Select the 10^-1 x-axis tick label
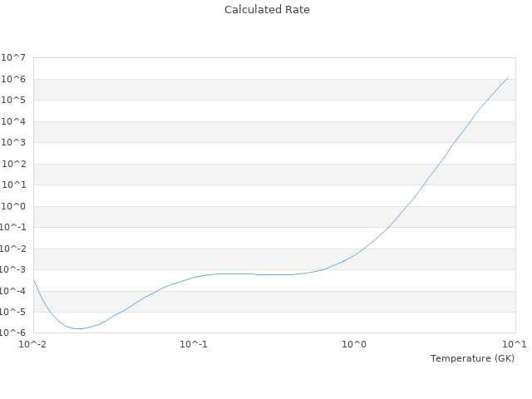532x399 pixels. [194, 344]
